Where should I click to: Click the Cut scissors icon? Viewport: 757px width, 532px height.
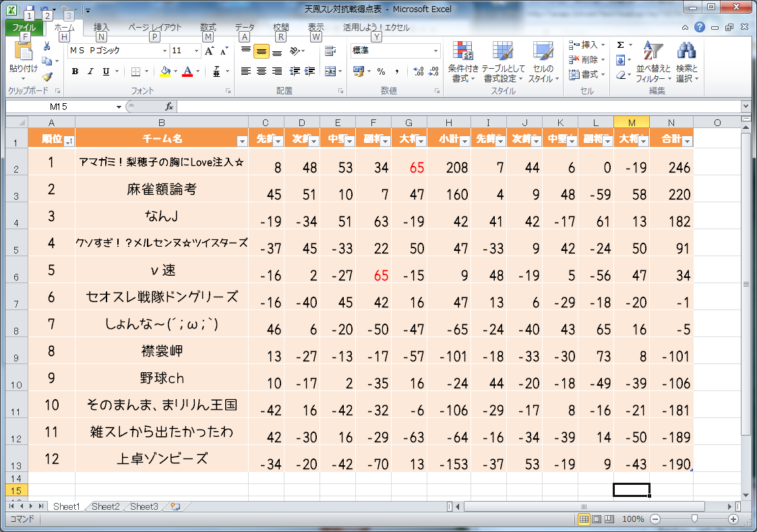(47, 46)
